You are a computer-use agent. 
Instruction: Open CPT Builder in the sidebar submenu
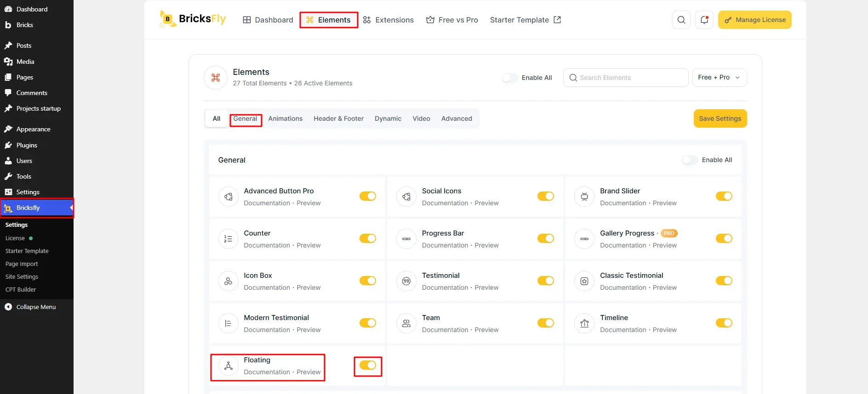[21, 289]
